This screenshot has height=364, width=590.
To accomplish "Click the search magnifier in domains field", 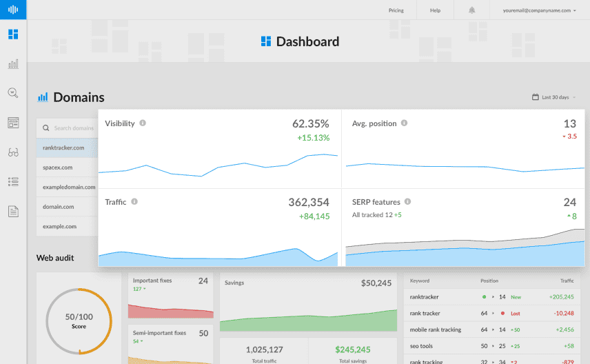I will [x=46, y=128].
